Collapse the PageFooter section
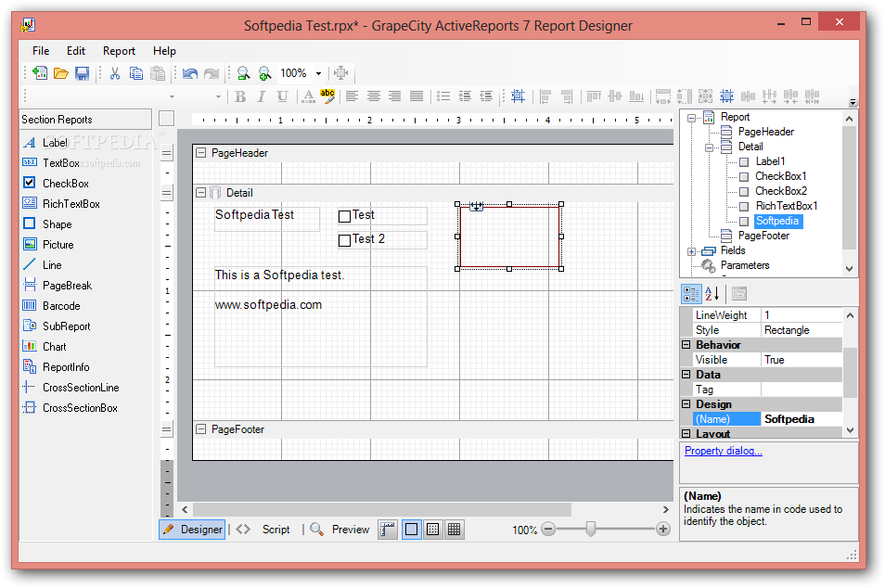 pyautogui.click(x=201, y=428)
